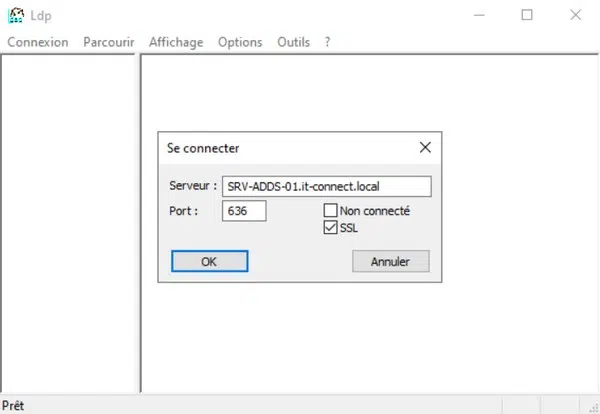Viewport: 600px width, 414px height.
Task: Click the Port : label
Action: click(x=183, y=211)
